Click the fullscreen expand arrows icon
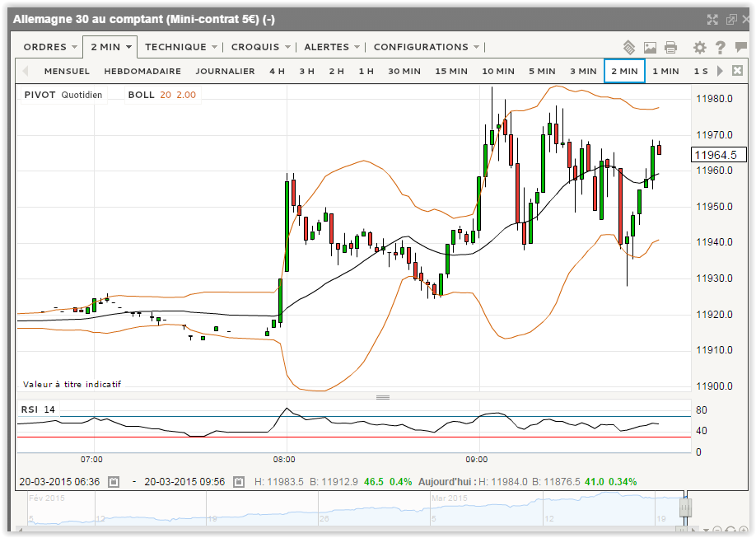 pos(712,19)
